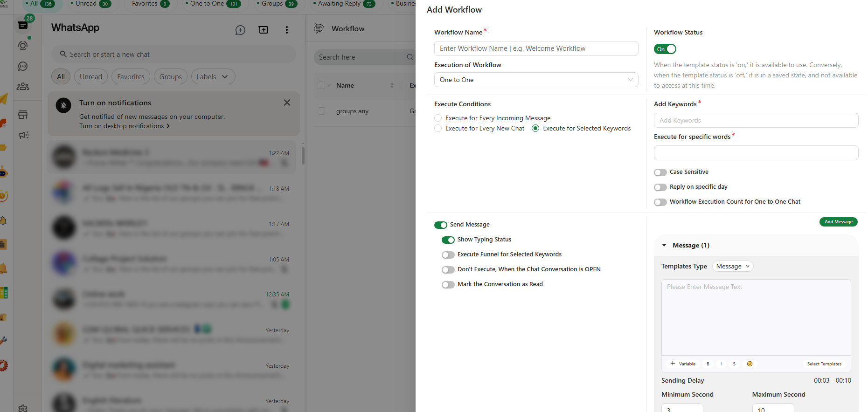Toggle the Send Message switch

pyautogui.click(x=441, y=225)
